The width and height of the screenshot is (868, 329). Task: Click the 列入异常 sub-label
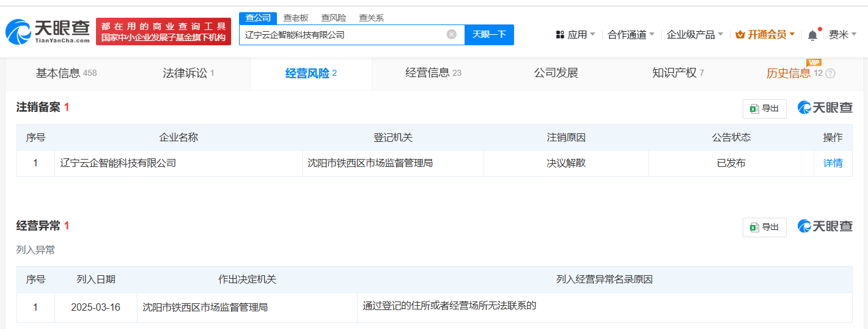[35, 250]
